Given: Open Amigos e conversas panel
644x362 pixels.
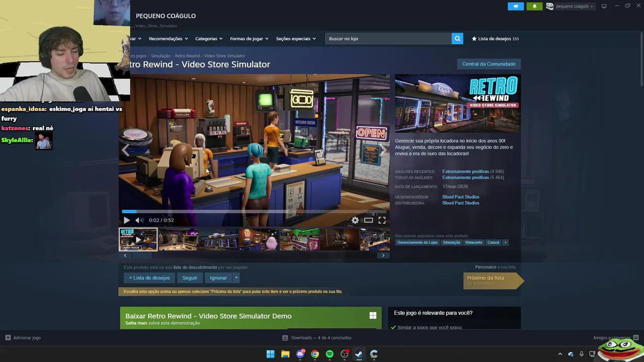Looking at the screenshot, I should 616,338.
